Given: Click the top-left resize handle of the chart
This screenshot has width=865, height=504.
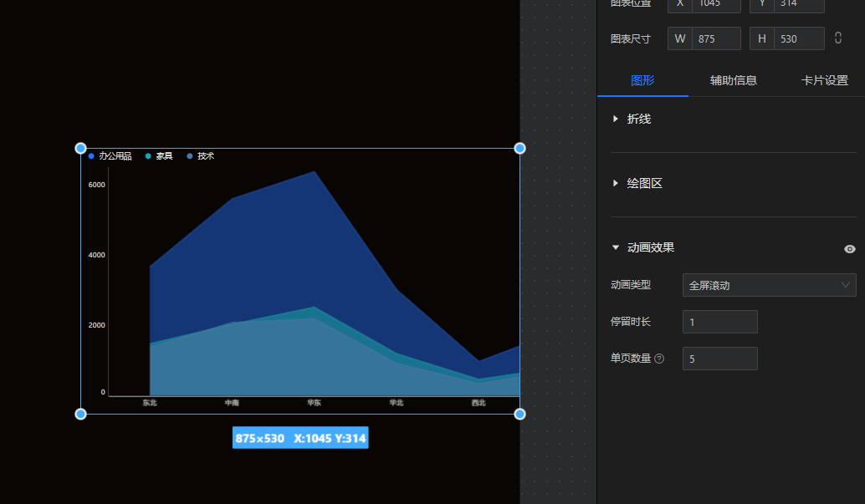Looking at the screenshot, I should pyautogui.click(x=81, y=149).
